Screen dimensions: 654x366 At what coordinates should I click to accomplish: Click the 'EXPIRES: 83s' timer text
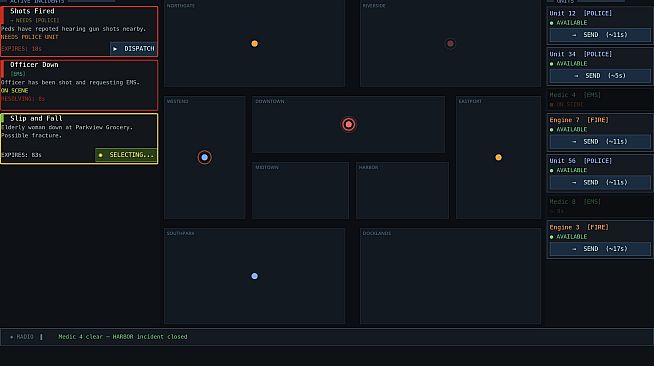click(x=21, y=155)
